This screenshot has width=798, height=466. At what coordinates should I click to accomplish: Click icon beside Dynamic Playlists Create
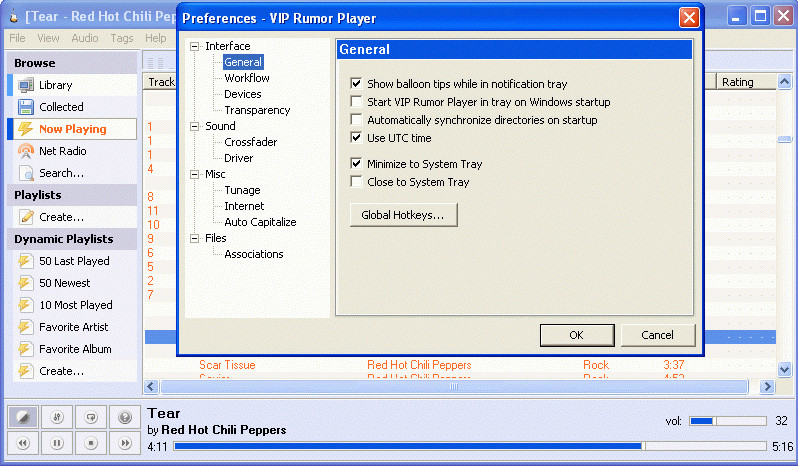(x=25, y=371)
